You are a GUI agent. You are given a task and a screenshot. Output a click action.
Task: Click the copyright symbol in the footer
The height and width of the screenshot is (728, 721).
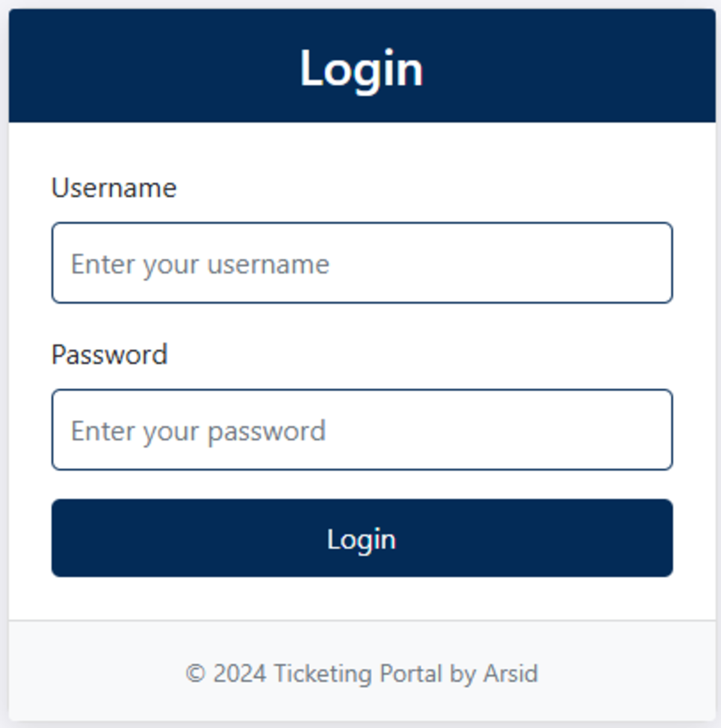(195, 673)
